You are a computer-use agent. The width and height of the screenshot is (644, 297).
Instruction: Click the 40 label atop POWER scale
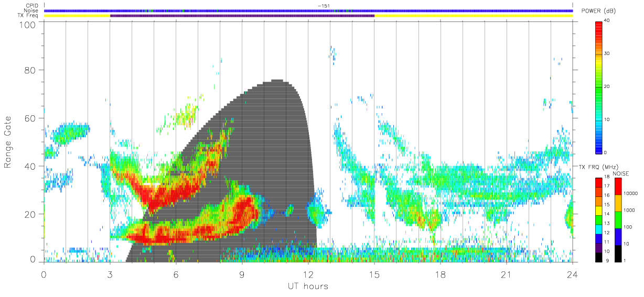[606, 21]
